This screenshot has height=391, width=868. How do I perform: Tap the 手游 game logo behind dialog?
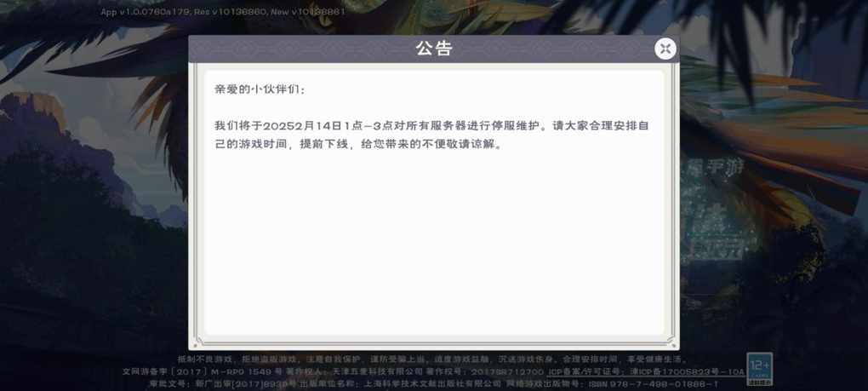pos(714,166)
